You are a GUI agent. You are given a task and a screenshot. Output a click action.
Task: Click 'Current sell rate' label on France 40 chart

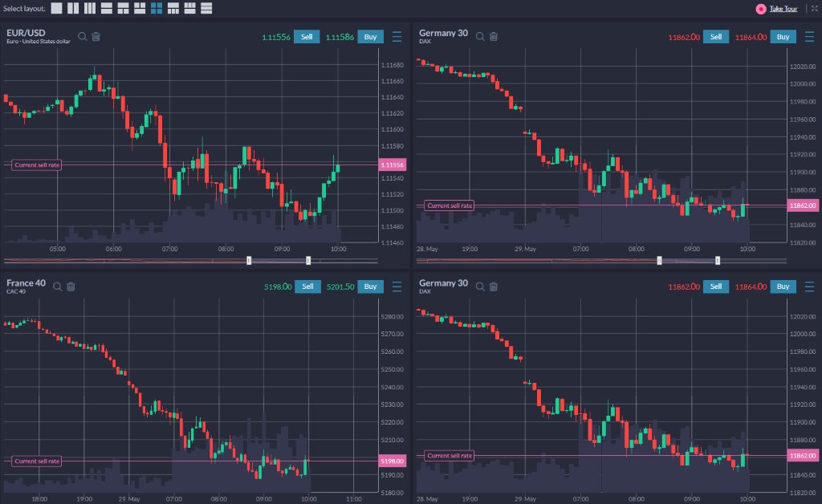coord(37,461)
